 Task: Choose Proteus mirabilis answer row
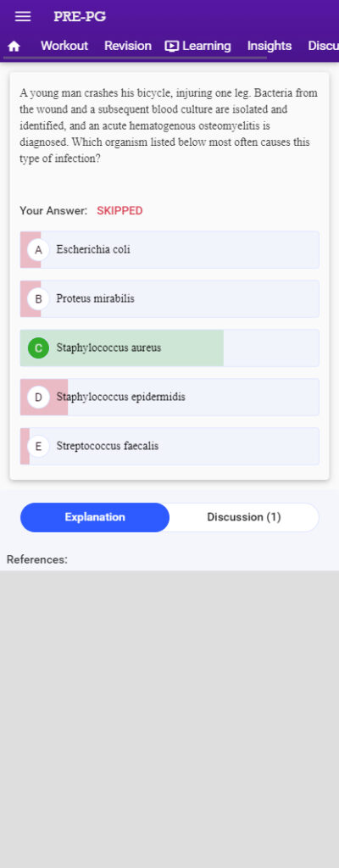(x=169, y=299)
